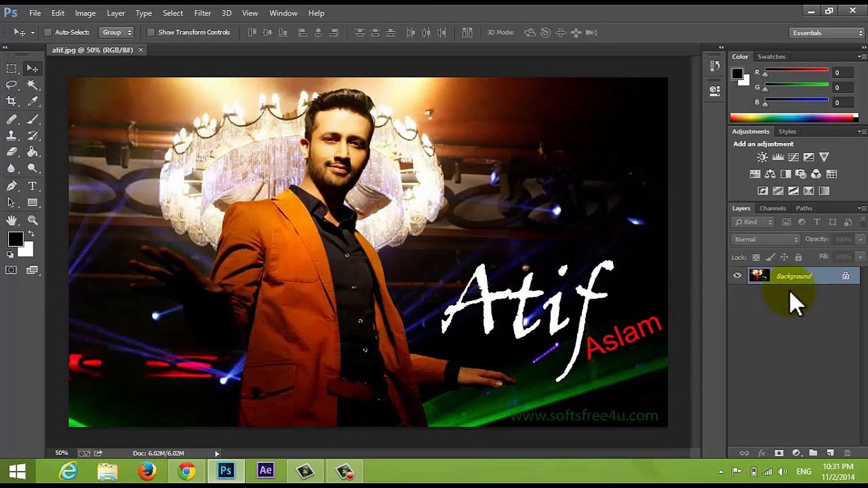The image size is (868, 488).
Task: Select the Dodge tool
Action: pos(33,168)
